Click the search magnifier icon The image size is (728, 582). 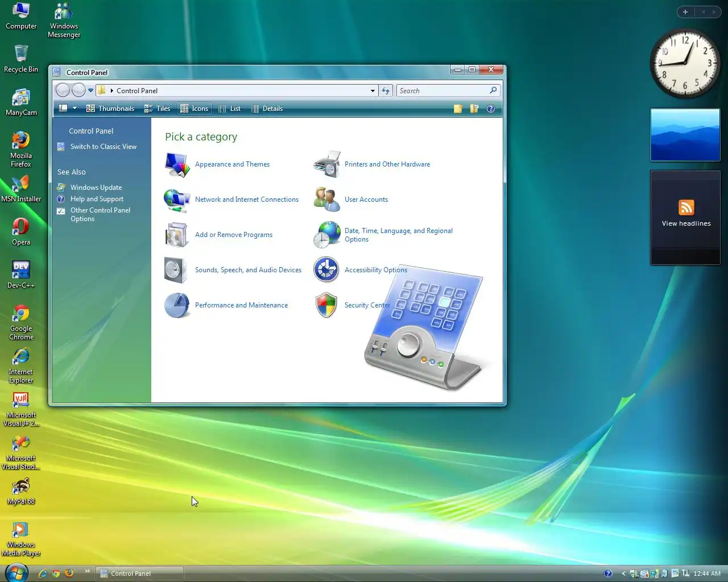[493, 90]
